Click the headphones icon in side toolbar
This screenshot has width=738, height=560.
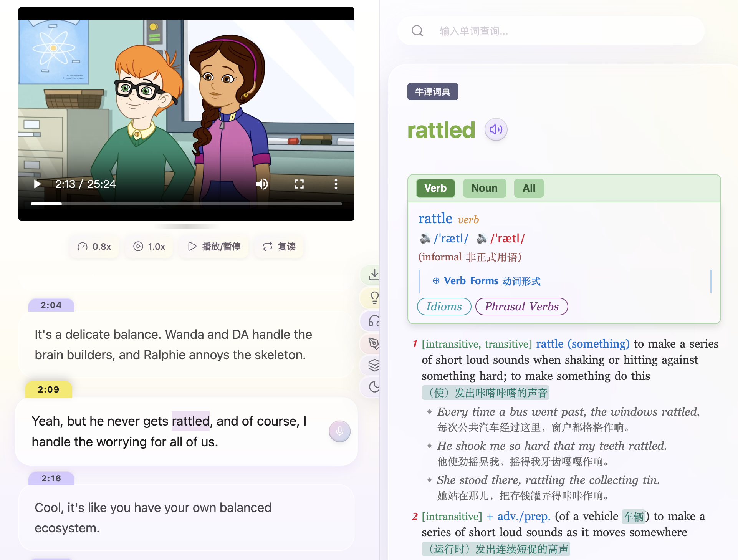pyautogui.click(x=374, y=321)
